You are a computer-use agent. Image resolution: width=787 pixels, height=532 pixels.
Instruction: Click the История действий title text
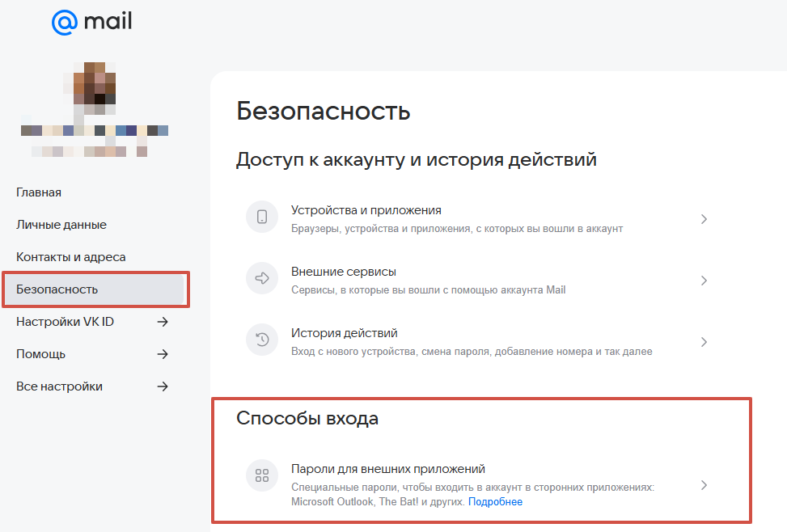point(344,333)
